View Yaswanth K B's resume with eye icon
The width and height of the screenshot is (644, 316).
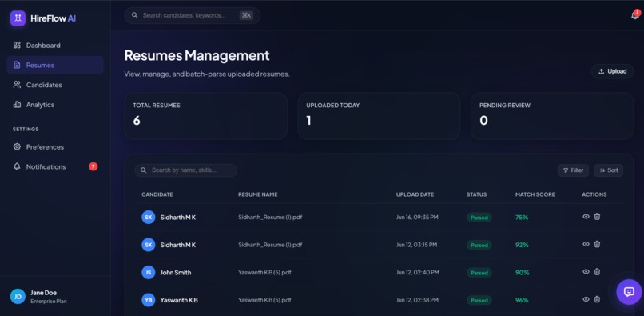(586, 299)
